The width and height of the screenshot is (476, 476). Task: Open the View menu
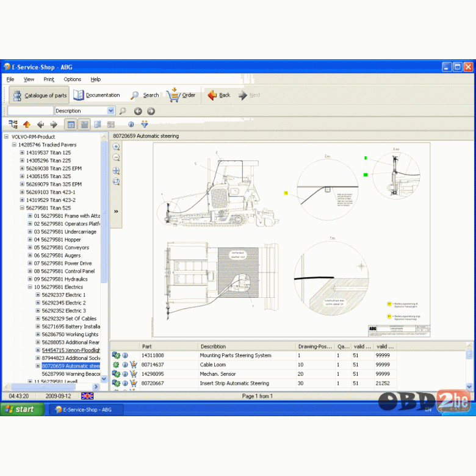(29, 79)
